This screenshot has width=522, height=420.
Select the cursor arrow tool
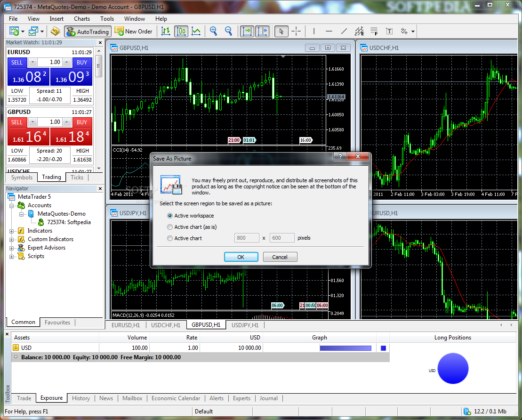(x=281, y=31)
